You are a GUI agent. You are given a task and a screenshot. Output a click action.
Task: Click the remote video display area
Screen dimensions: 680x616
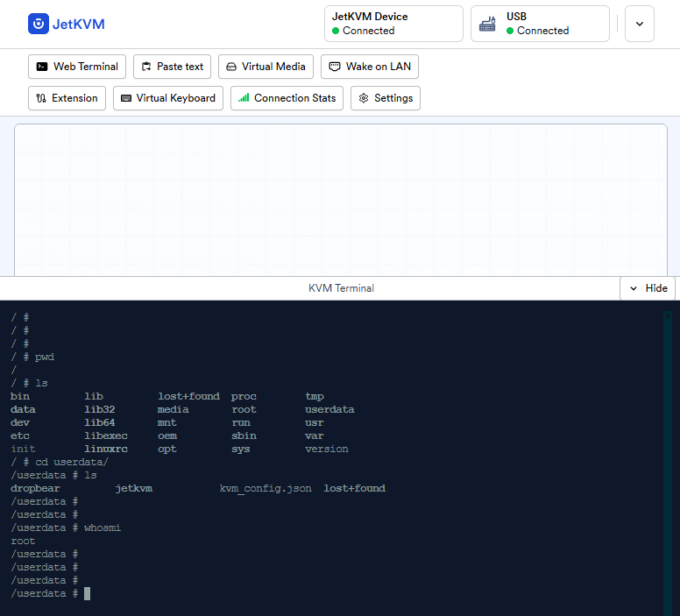click(x=341, y=201)
